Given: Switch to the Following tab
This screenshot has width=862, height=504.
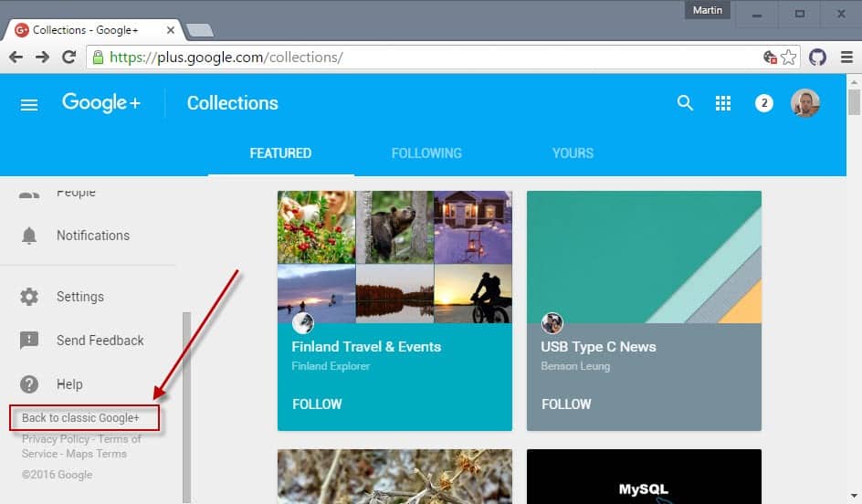Looking at the screenshot, I should point(426,153).
